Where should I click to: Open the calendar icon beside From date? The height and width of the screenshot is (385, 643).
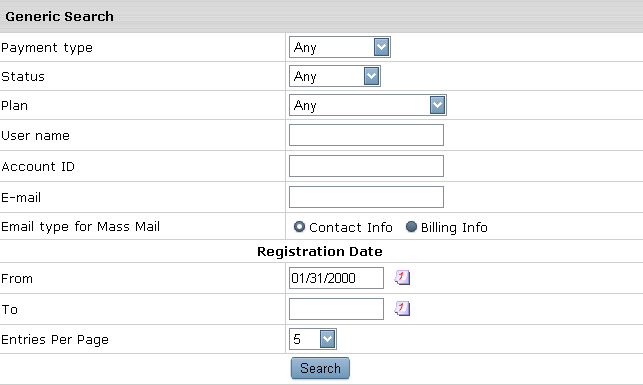(x=402, y=278)
